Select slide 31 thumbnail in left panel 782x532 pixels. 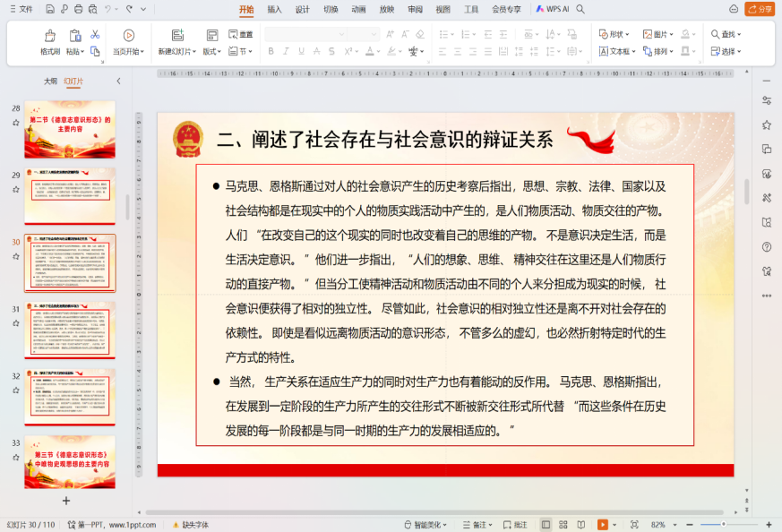click(70, 329)
